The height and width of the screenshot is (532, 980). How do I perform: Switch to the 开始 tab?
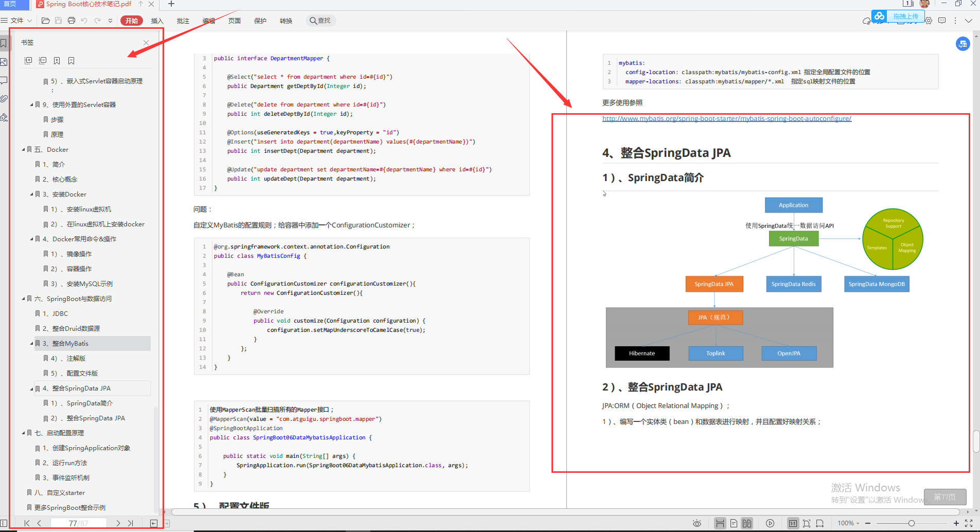coord(132,21)
